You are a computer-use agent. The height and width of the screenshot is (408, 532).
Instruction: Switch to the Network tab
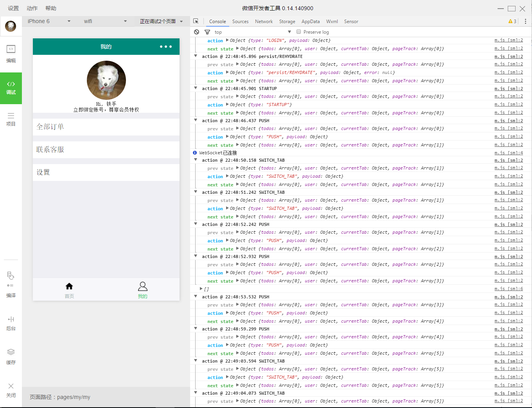[264, 22]
